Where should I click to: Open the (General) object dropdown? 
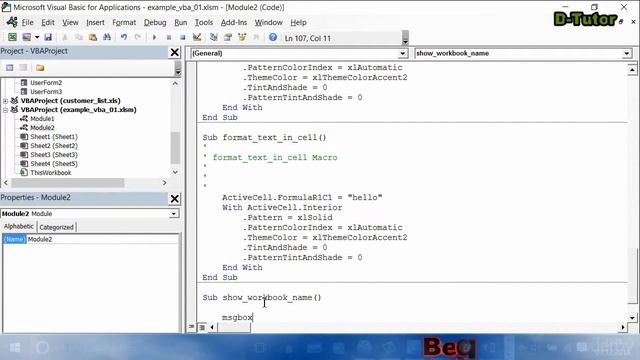[x=402, y=53]
